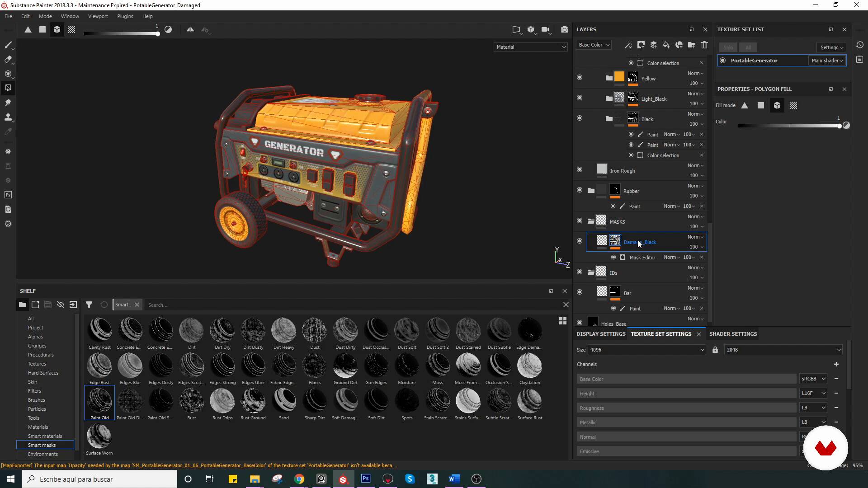Hide the Iron Rough layer
Screen dimensions: 868x488
point(580,169)
